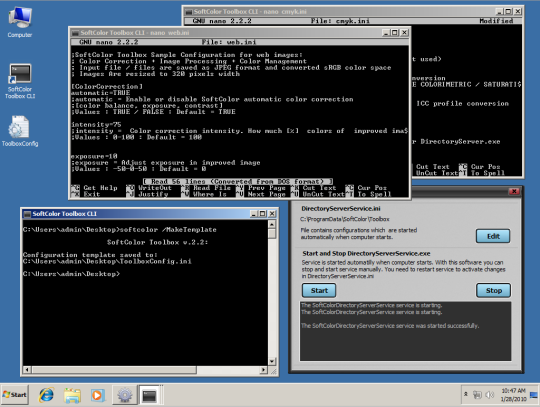Click left arrow of CLI horizontal scrollbar

(27, 370)
